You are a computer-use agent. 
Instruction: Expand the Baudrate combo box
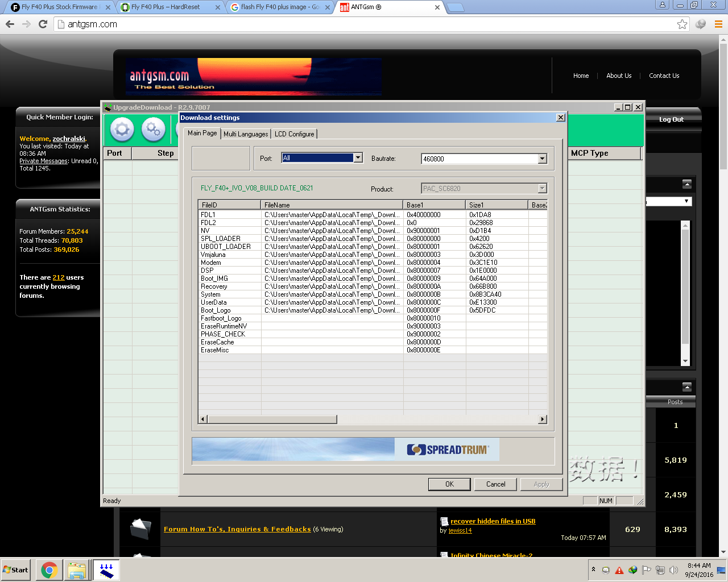point(542,159)
